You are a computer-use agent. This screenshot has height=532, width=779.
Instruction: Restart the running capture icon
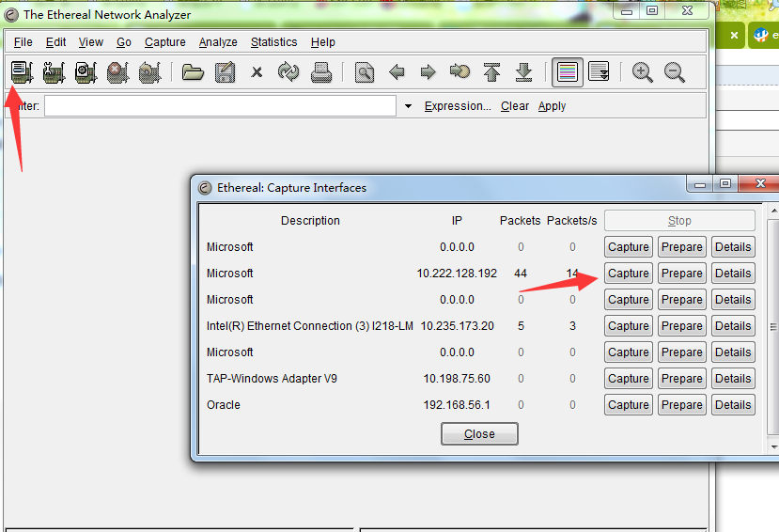coord(149,72)
